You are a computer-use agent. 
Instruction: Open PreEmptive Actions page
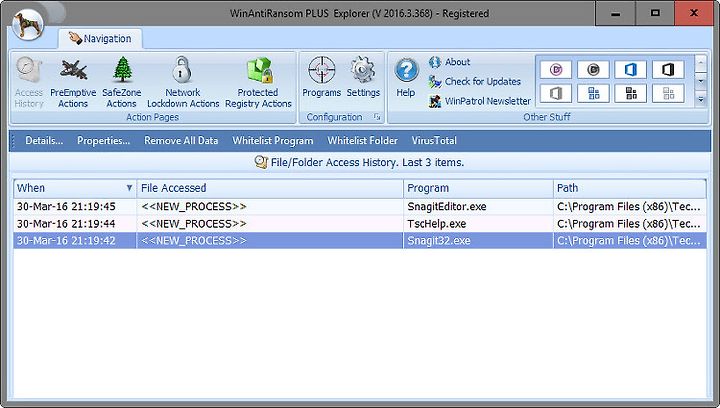tap(73, 83)
